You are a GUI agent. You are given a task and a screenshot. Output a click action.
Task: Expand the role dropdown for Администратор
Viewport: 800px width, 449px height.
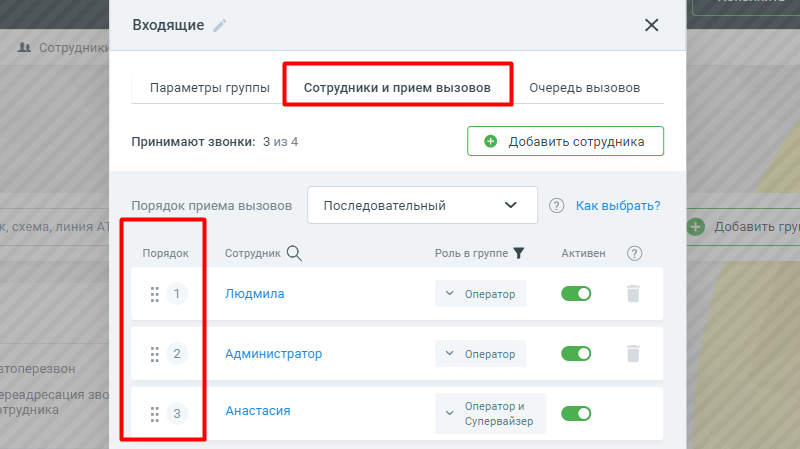(481, 354)
